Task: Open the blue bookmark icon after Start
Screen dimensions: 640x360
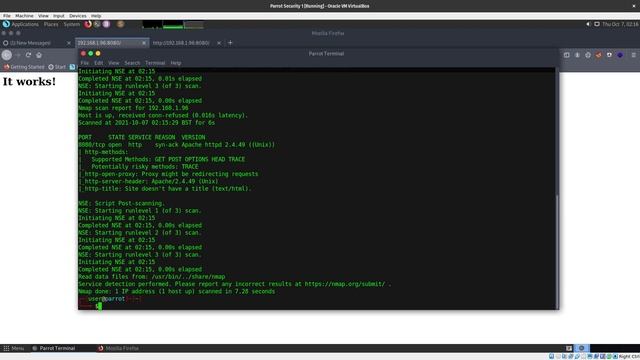Action: 72,67
